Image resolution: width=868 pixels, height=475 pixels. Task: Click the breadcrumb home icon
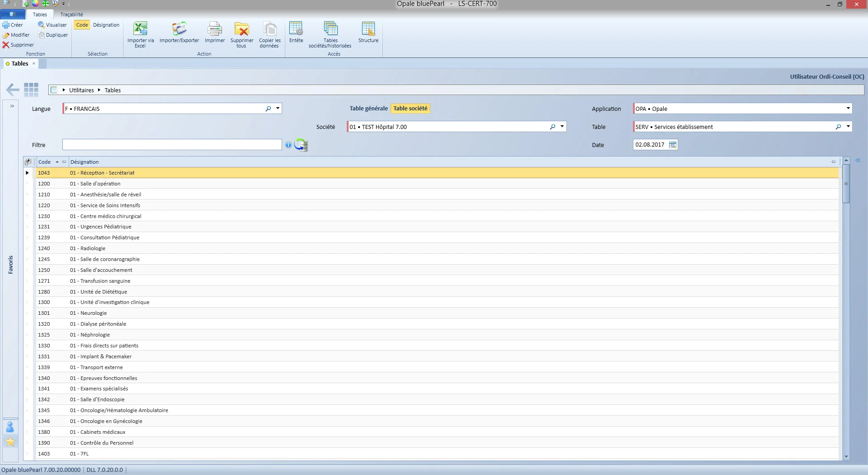tap(54, 90)
